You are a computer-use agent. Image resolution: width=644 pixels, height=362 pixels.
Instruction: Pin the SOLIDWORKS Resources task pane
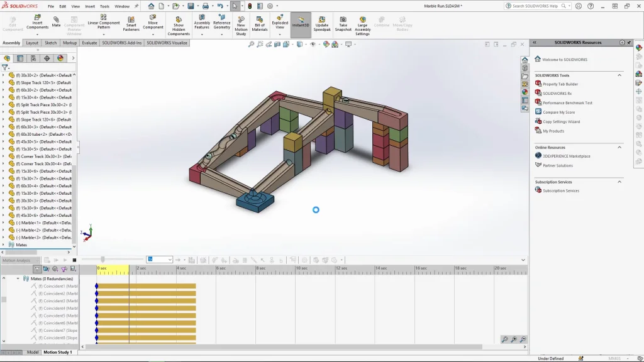(x=629, y=43)
